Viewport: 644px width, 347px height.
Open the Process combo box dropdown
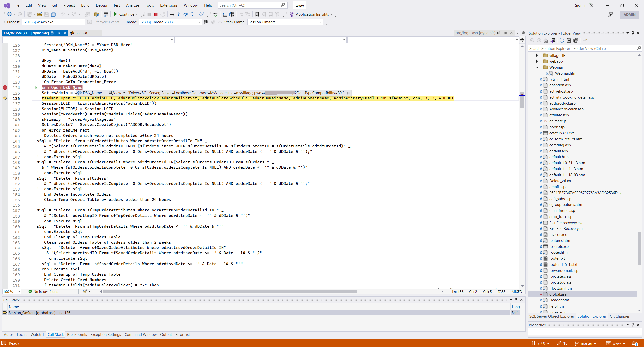pos(83,22)
